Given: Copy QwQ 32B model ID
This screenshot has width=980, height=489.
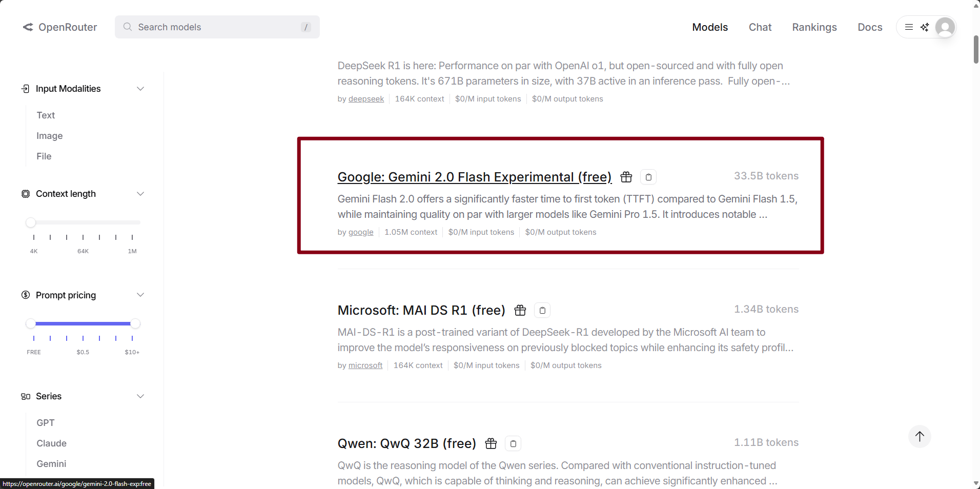Looking at the screenshot, I should pos(513,443).
